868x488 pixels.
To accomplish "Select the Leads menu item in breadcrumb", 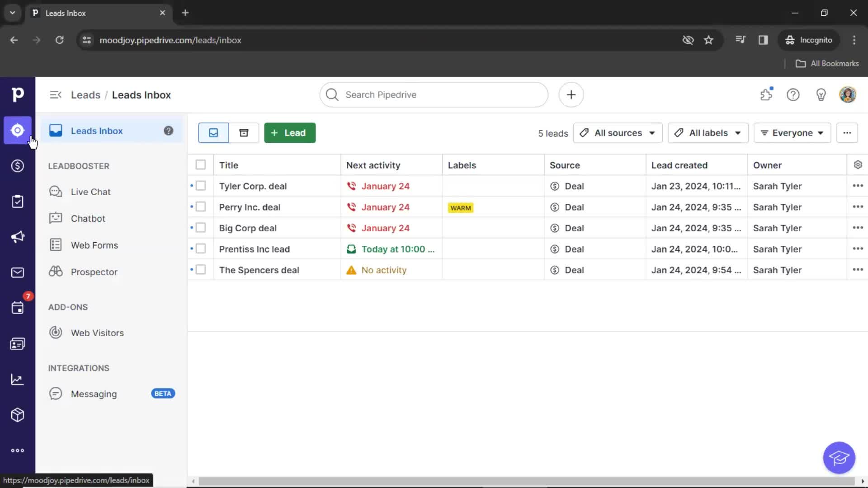I will point(85,95).
